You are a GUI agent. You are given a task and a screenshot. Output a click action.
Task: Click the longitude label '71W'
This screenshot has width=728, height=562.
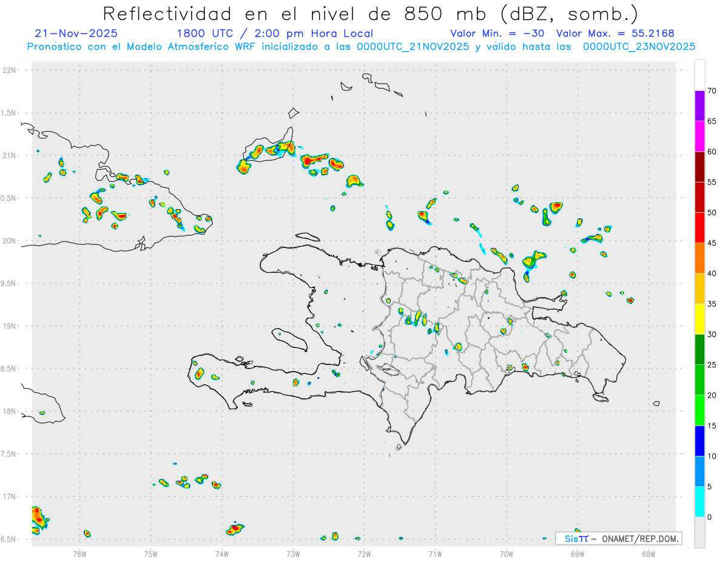(435, 554)
